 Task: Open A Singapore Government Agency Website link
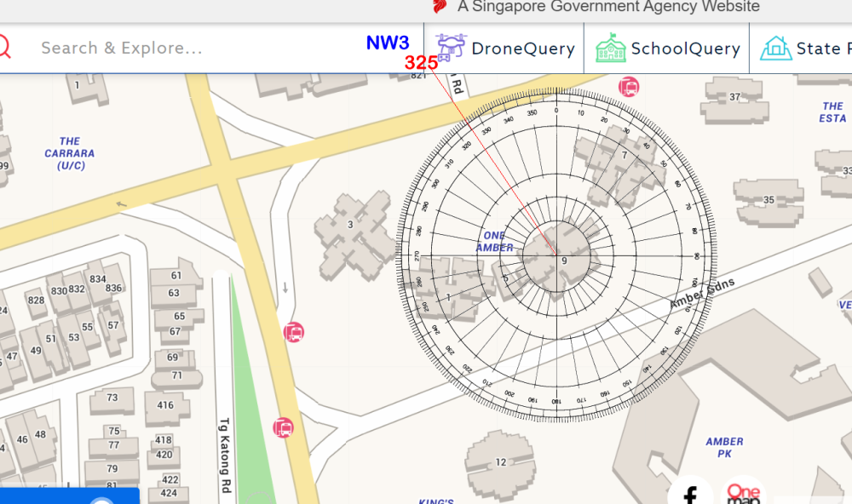607,7
